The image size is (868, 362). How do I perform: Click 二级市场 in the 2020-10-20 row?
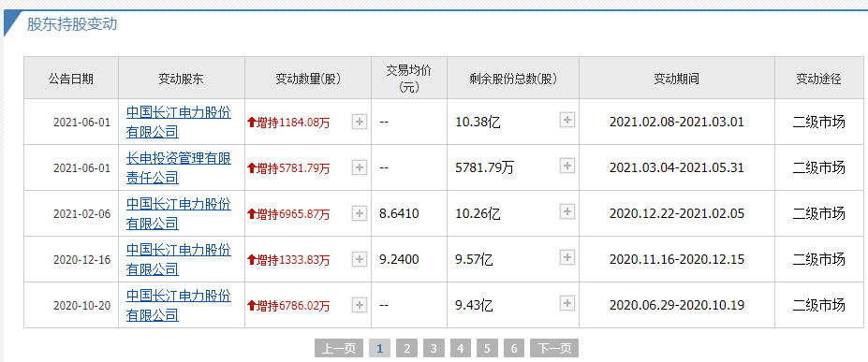[818, 305]
